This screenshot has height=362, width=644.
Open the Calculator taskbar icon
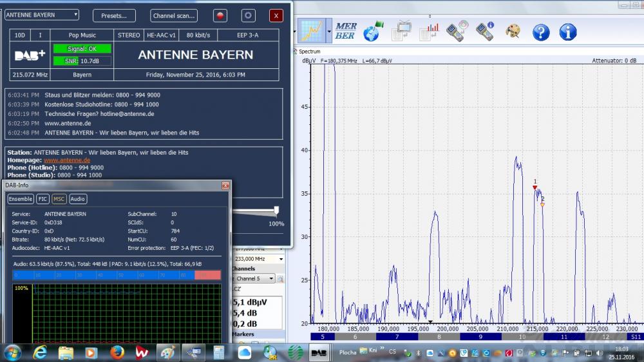[219, 352]
